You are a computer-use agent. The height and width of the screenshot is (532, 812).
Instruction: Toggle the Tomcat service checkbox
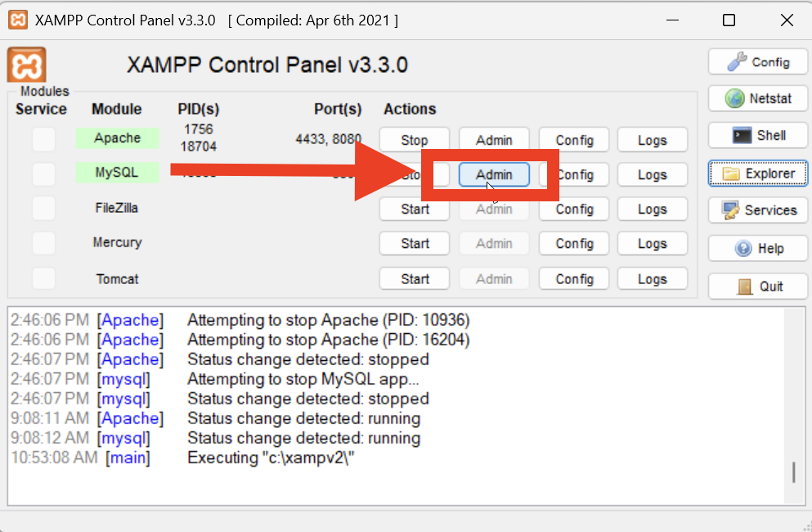tap(43, 278)
